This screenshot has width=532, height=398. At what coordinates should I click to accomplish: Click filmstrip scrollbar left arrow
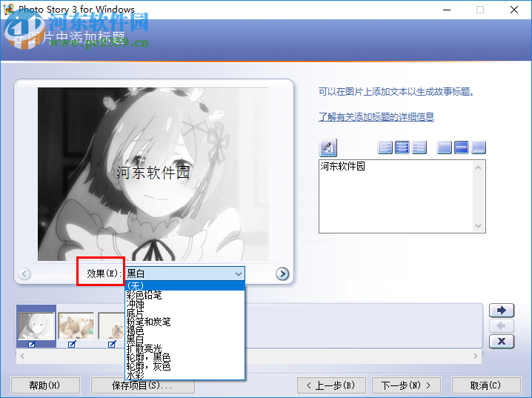tap(22, 356)
